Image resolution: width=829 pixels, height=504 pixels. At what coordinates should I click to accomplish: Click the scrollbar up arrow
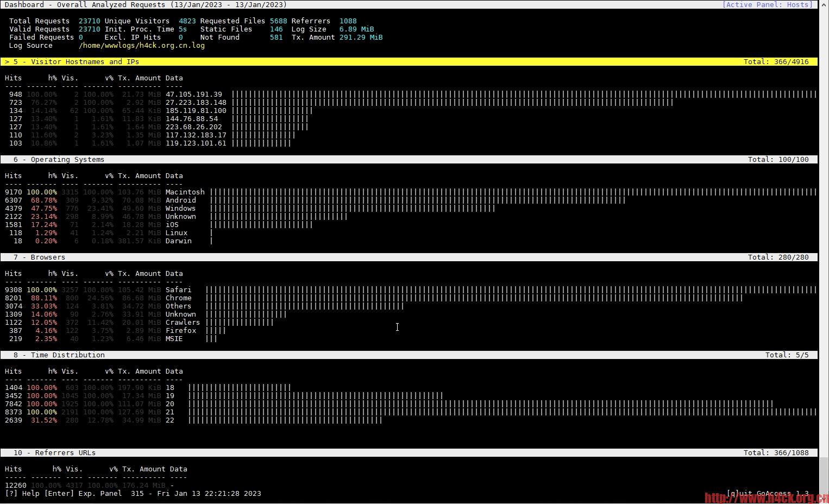[824, 4]
